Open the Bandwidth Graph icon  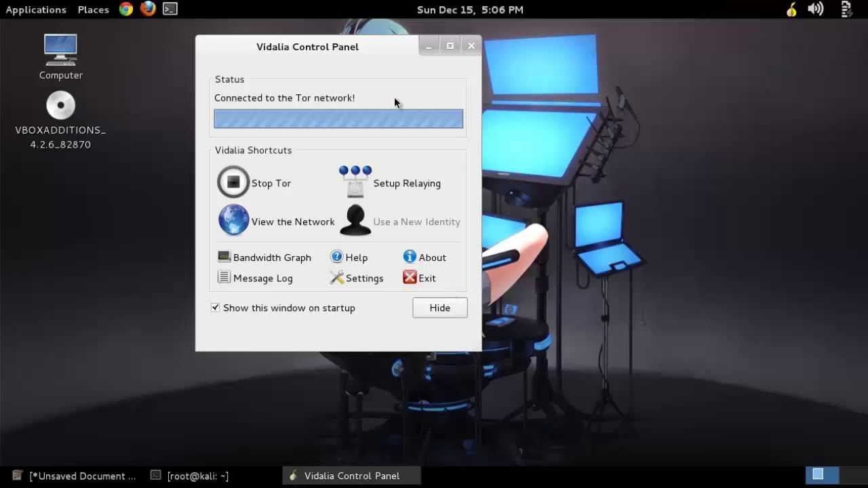click(x=224, y=257)
